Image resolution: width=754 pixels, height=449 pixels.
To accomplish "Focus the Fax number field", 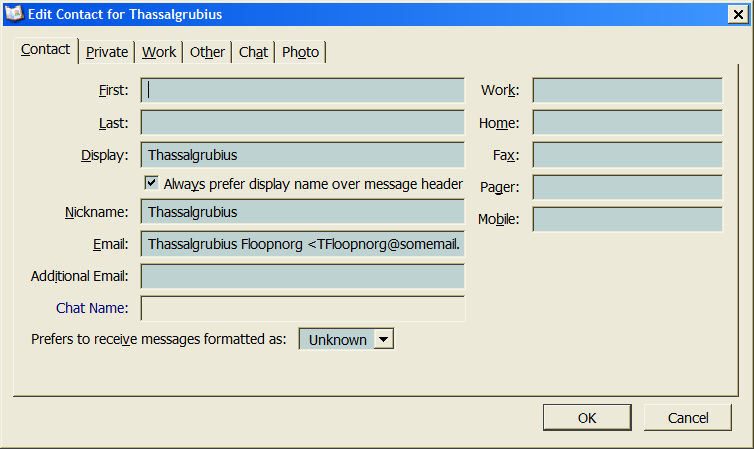I will (x=628, y=155).
